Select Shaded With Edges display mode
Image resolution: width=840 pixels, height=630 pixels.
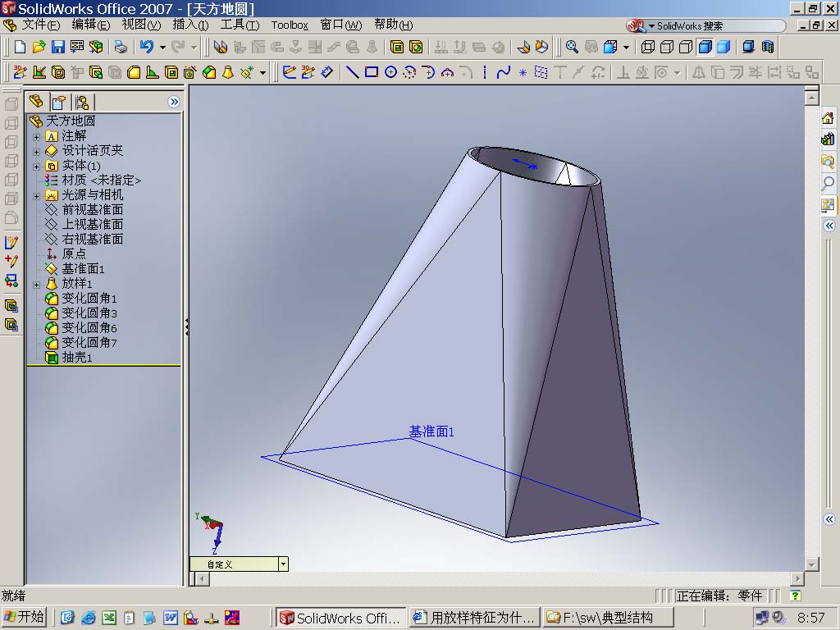pyautogui.click(x=705, y=47)
